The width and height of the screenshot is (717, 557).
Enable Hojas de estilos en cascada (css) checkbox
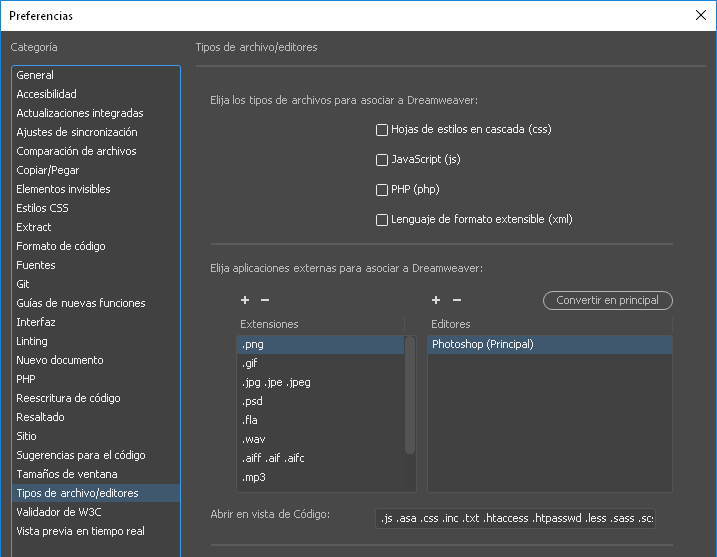coord(381,130)
